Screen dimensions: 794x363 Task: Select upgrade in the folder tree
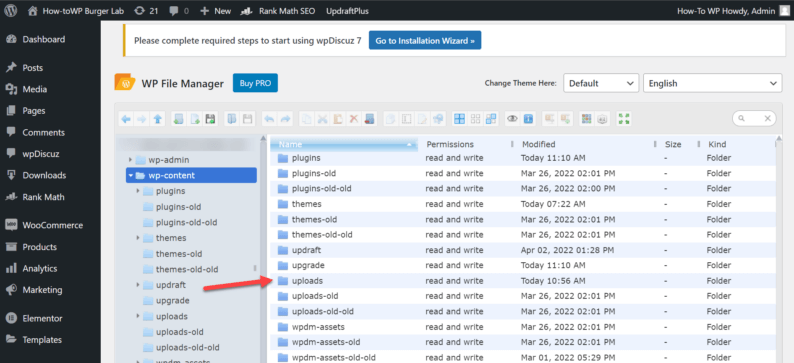click(x=173, y=301)
